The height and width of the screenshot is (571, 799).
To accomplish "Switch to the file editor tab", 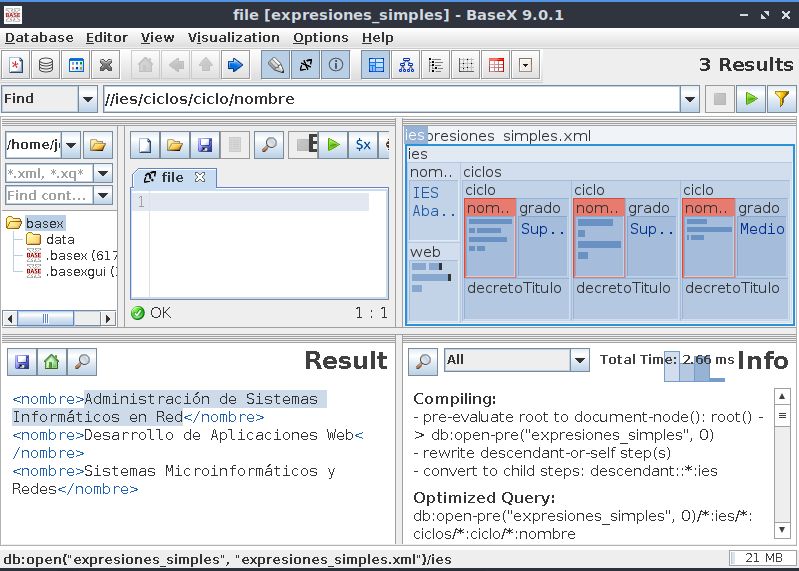I will point(172,177).
